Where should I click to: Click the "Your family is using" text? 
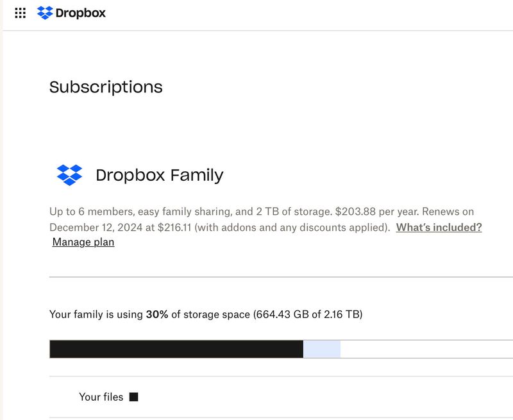coord(96,315)
